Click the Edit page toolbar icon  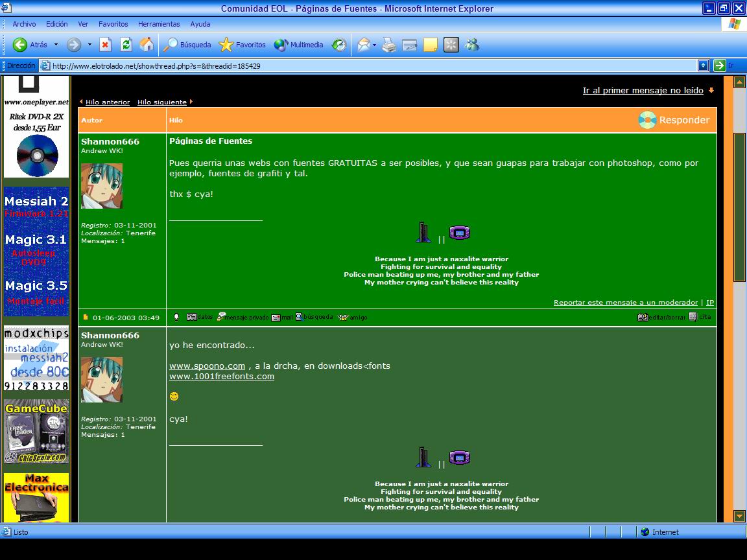[409, 45]
